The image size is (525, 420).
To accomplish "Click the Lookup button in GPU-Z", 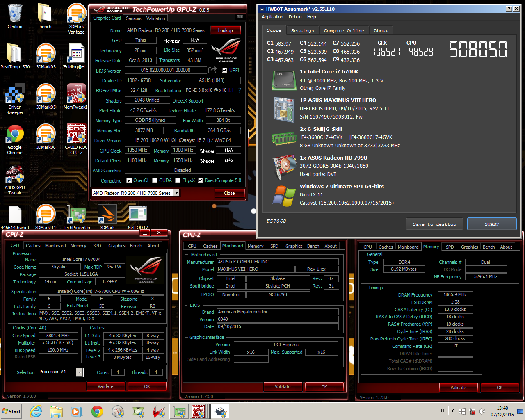I will [x=225, y=30].
